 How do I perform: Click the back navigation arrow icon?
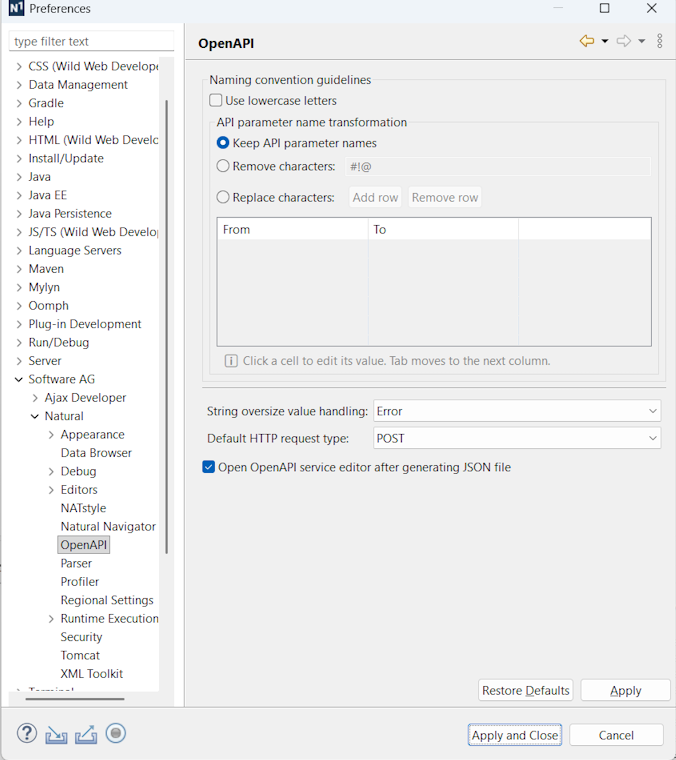click(x=587, y=41)
